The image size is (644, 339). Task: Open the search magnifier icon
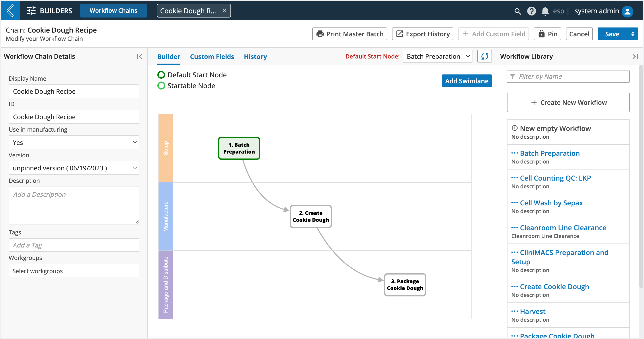click(x=517, y=11)
